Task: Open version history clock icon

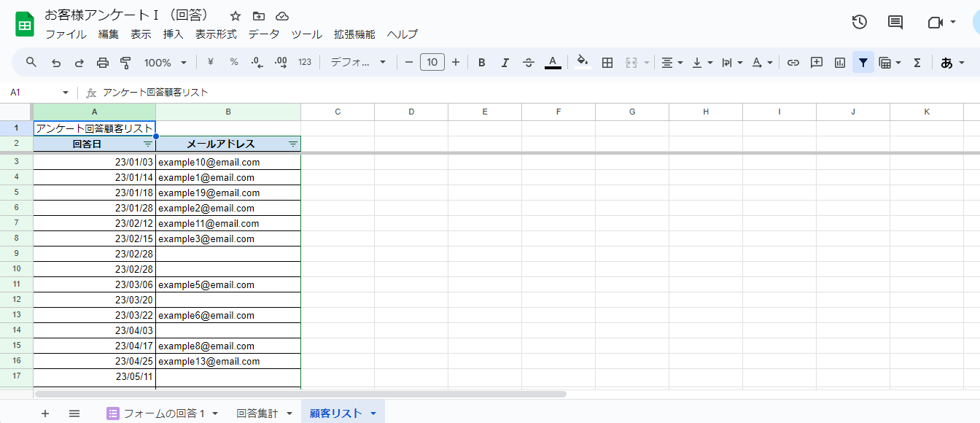Action: point(859,22)
